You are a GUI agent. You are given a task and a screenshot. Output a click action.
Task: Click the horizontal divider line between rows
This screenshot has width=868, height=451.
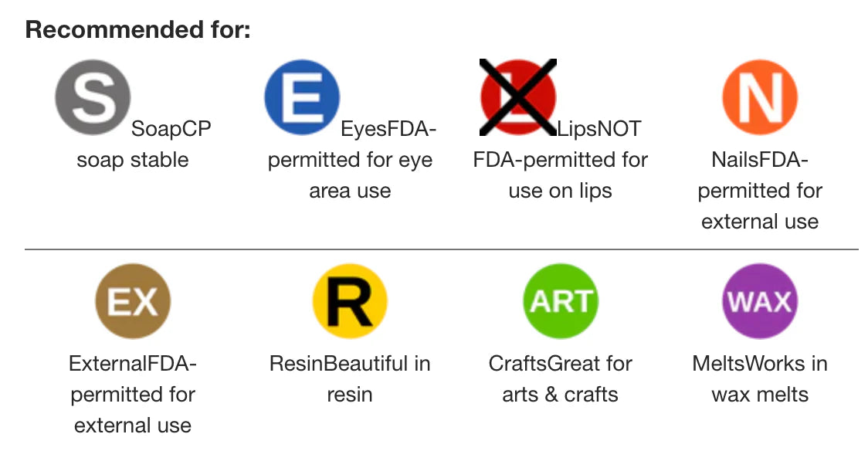click(441, 249)
